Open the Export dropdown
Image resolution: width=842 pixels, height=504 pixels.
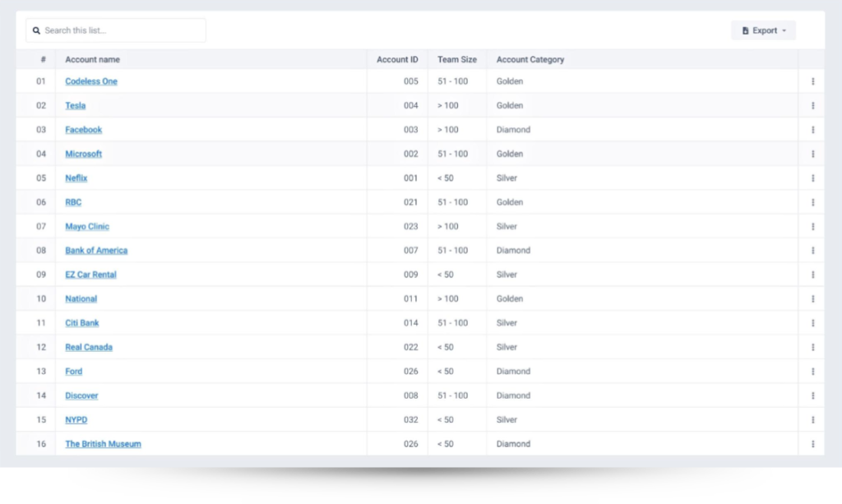pyautogui.click(x=763, y=30)
